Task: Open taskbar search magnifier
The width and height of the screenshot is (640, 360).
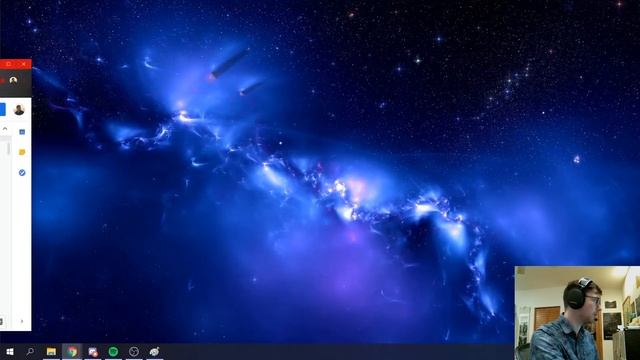Action: 30,351
